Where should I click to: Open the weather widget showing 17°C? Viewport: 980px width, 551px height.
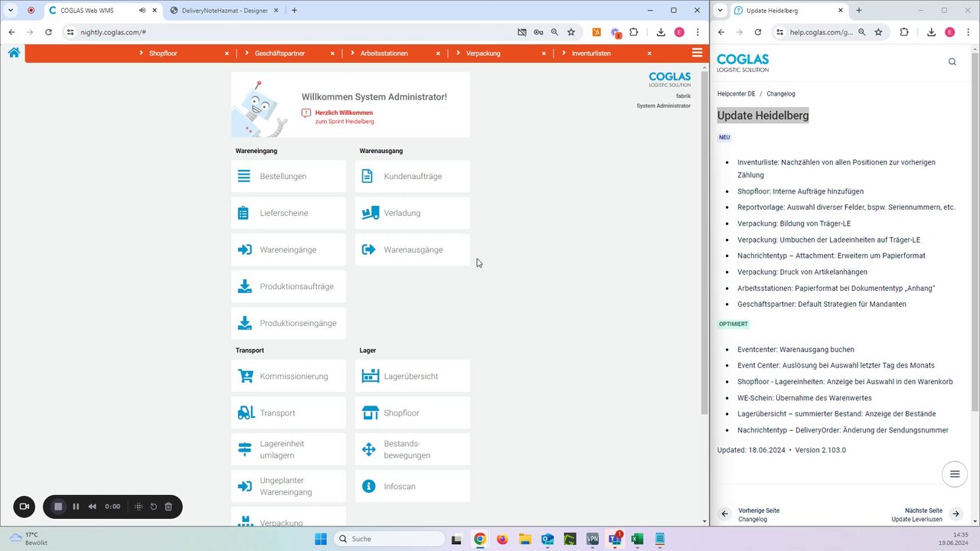click(x=29, y=539)
